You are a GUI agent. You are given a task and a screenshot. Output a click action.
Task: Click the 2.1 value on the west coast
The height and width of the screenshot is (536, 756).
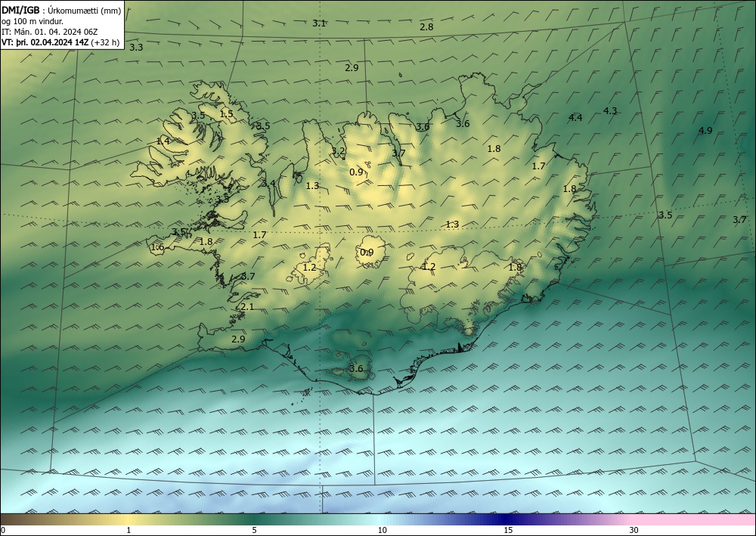pyautogui.click(x=247, y=307)
